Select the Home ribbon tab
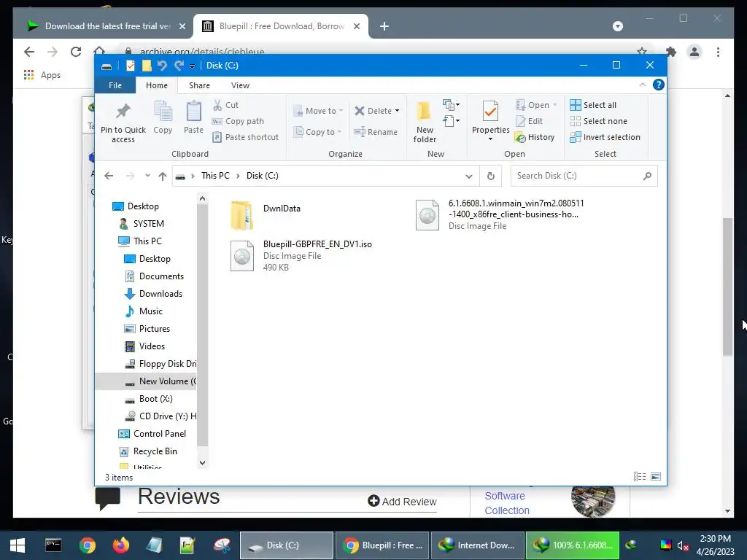The height and width of the screenshot is (560, 747). coord(157,85)
